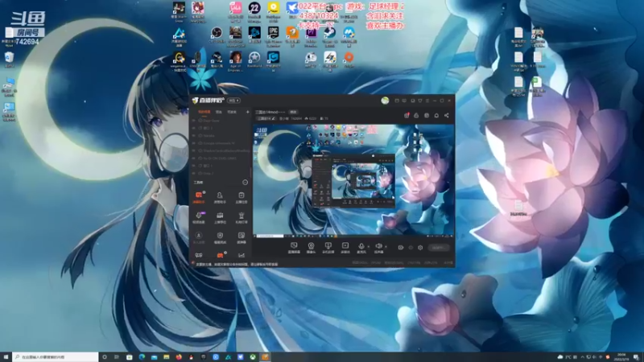Image resolution: width=644 pixels, height=362 pixels.
Task: Click the modify button next to stream title
Action: coord(293,112)
